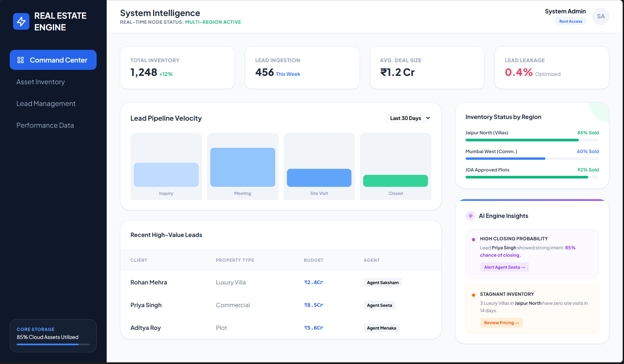Select the Command Center grid icon
Image resolution: width=624 pixels, height=364 pixels.
[20, 60]
